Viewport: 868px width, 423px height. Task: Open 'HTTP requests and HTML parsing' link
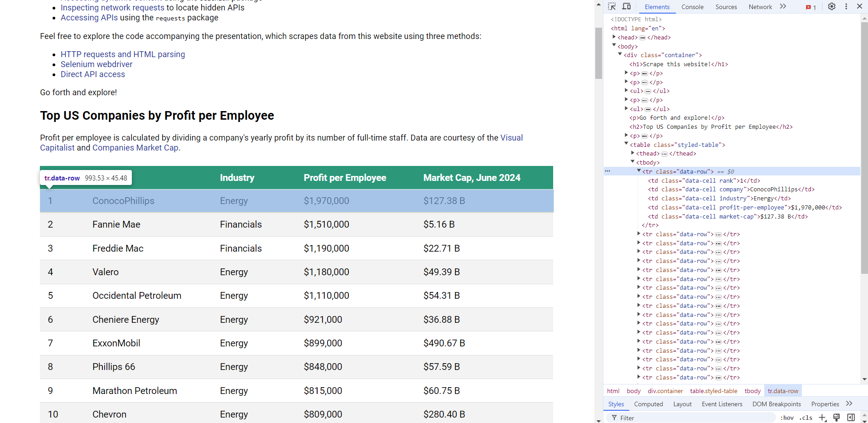123,54
